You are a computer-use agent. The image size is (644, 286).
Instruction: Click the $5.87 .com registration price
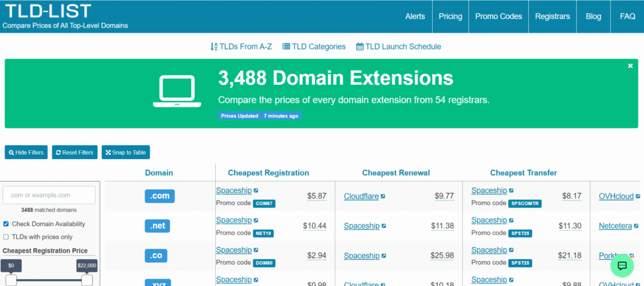coord(317,196)
